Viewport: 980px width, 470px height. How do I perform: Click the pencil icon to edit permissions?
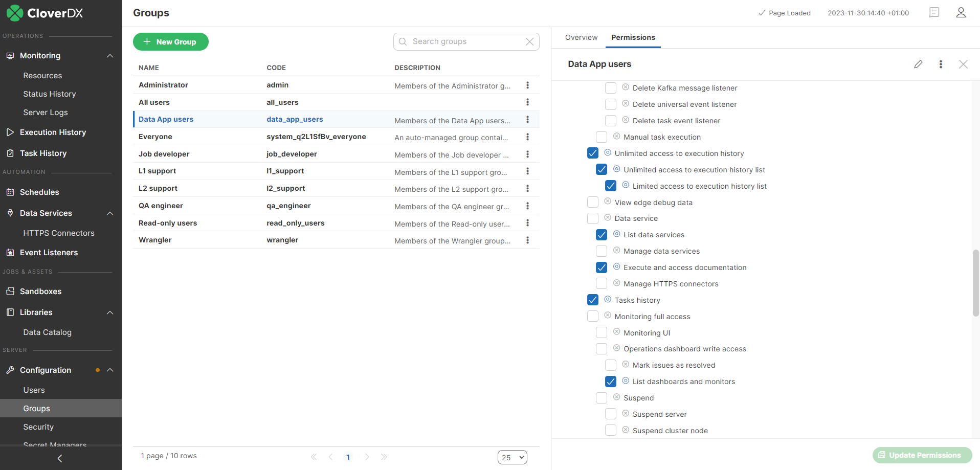point(918,64)
